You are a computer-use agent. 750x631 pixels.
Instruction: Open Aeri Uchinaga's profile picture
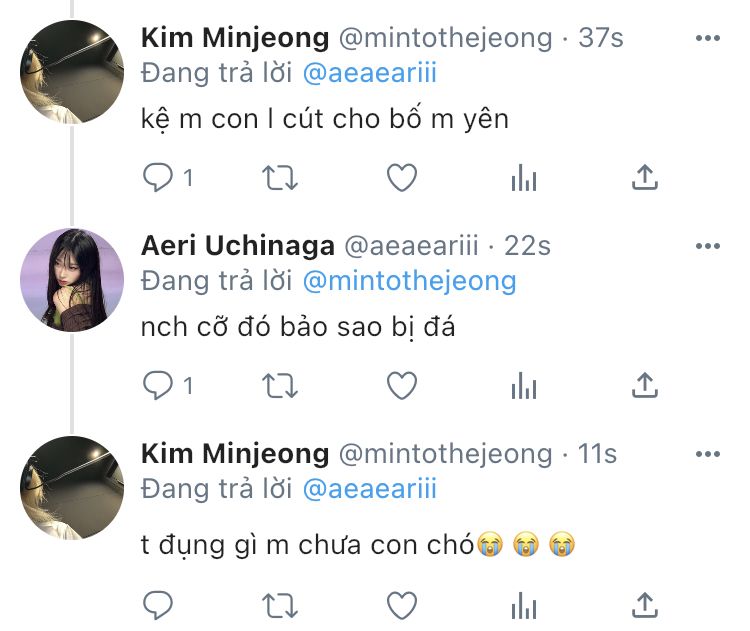click(x=72, y=279)
